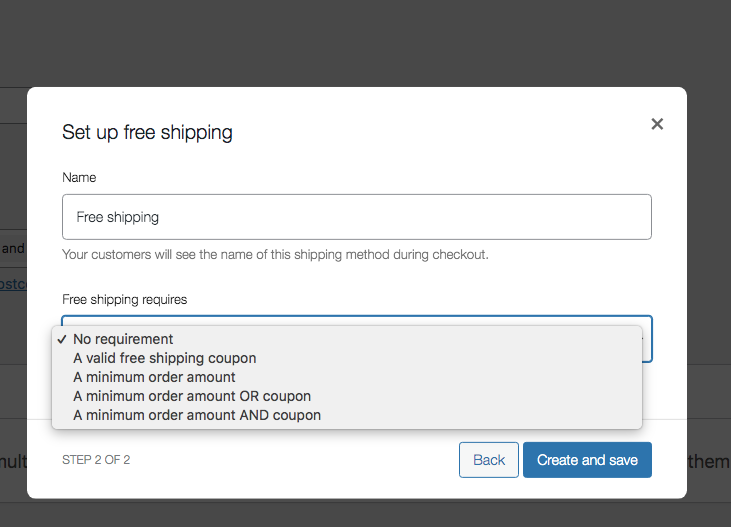731x527 pixels.
Task: Close the Set up free shipping dialog
Action: (657, 124)
